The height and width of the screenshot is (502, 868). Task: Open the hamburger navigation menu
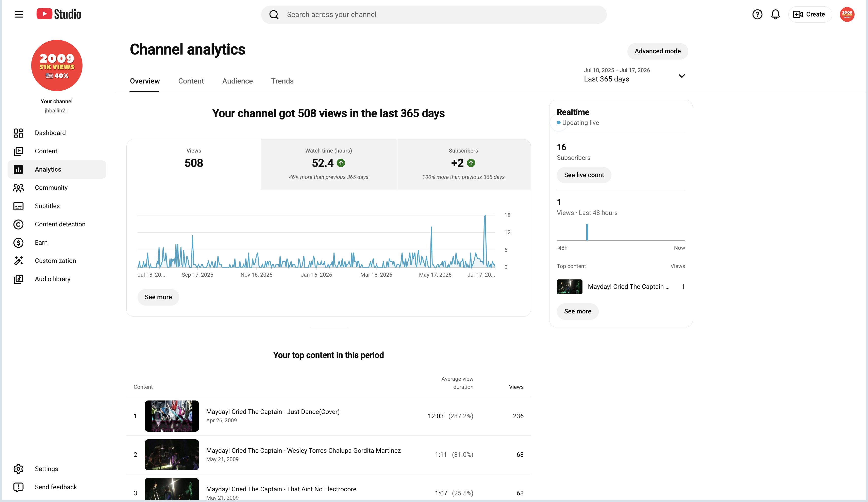pyautogui.click(x=19, y=14)
